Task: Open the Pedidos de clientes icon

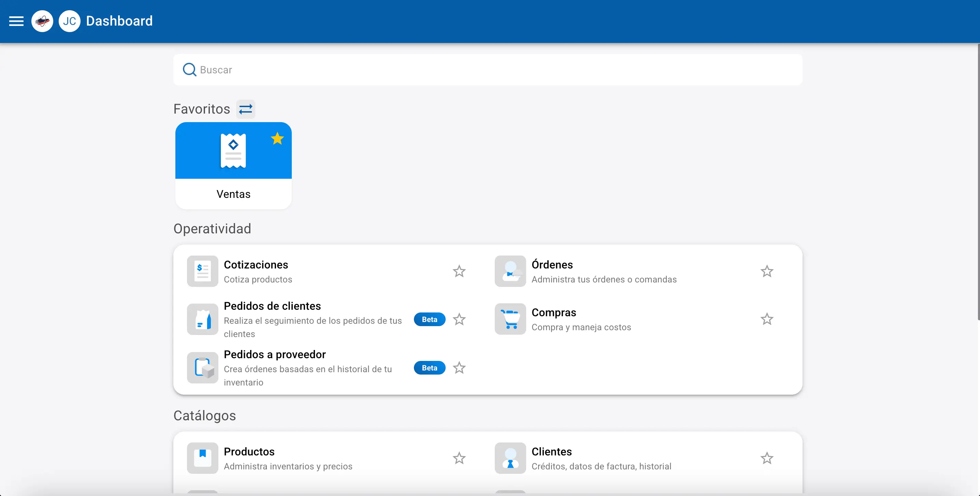Action: coord(202,319)
